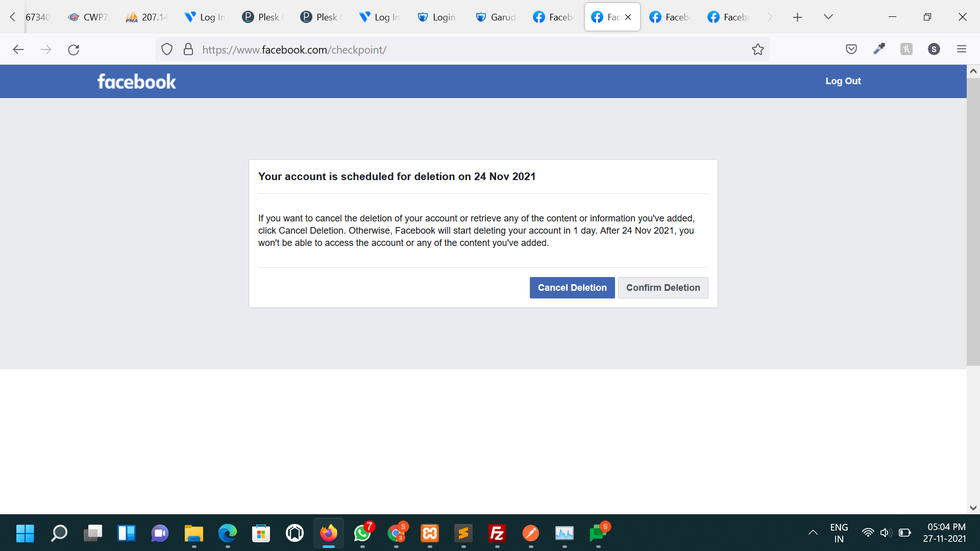Click the tracking protection shield icon

(167, 49)
